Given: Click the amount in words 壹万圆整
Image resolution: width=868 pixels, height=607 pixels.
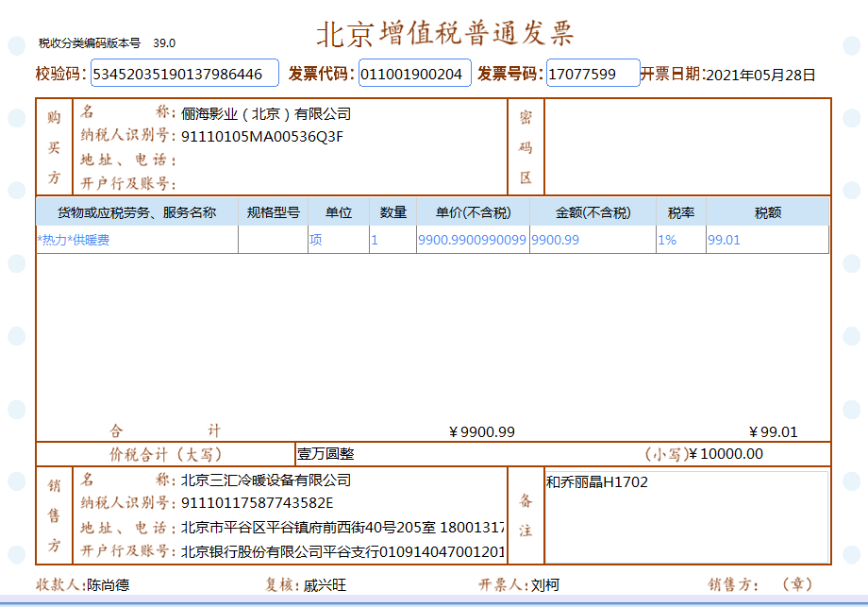Looking at the screenshot, I should click(325, 454).
